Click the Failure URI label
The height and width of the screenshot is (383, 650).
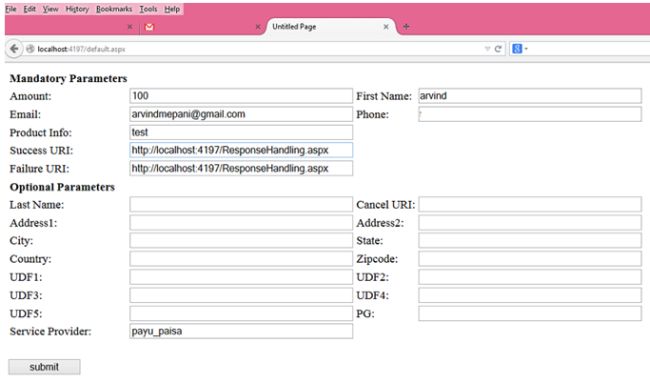tap(39, 168)
